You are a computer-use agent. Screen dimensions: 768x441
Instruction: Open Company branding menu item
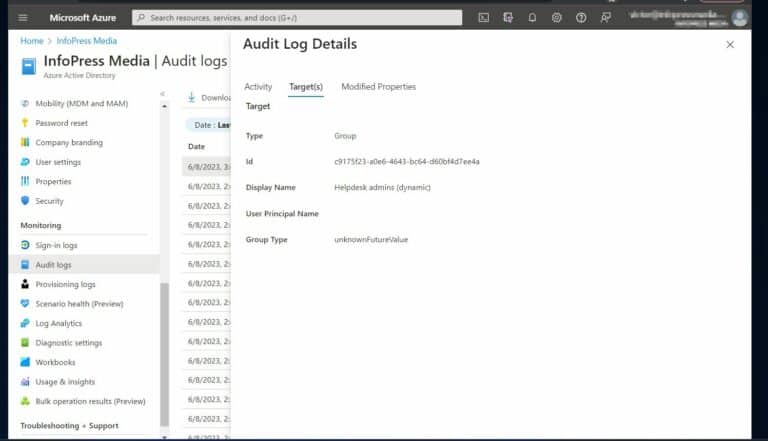69,143
